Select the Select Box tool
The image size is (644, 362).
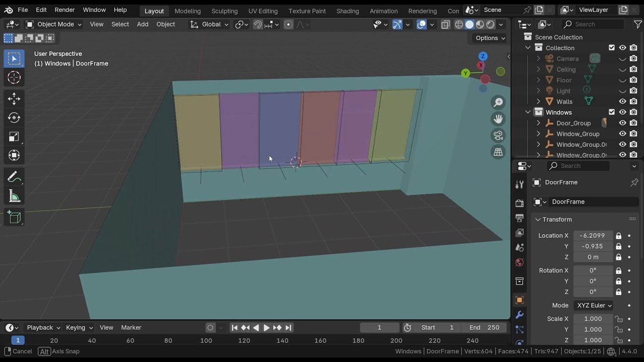(x=14, y=59)
